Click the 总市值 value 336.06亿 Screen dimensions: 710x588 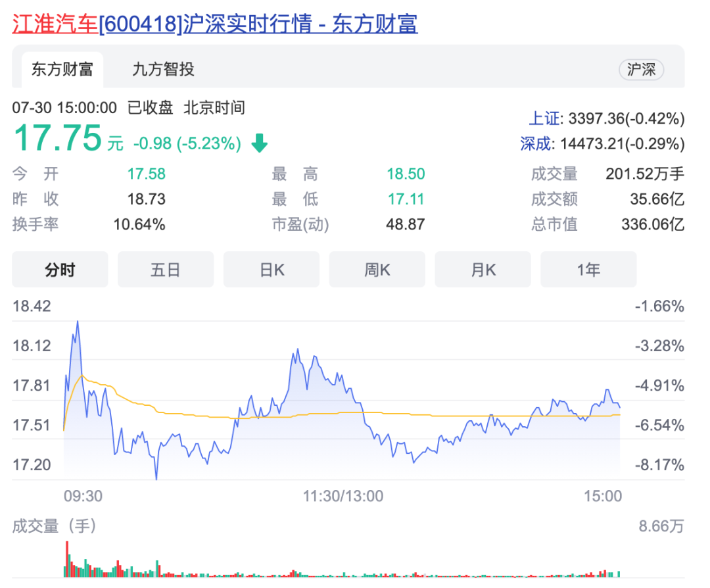click(x=653, y=225)
